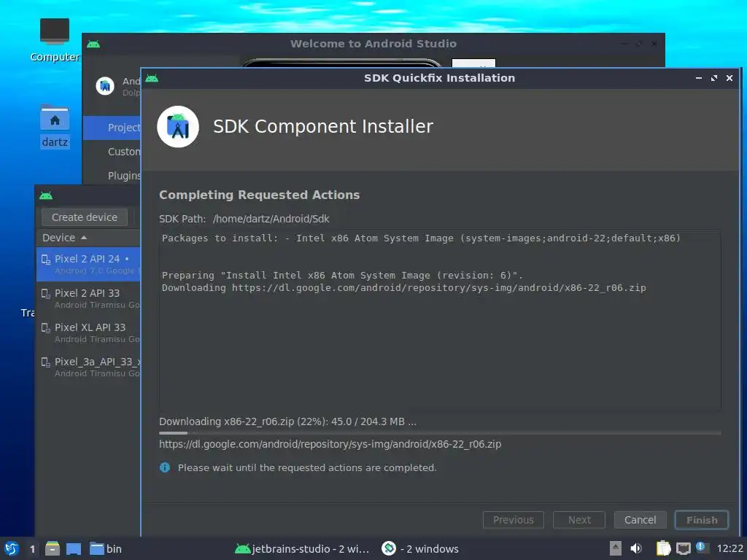Switch to jetbrains-studio taskbar group
The height and width of the screenshot is (560, 747).
(302, 549)
